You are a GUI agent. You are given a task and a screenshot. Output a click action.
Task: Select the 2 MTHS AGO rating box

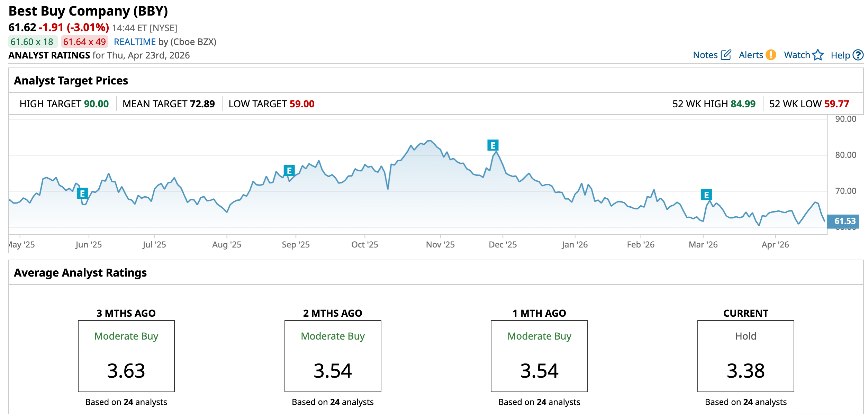click(x=333, y=356)
